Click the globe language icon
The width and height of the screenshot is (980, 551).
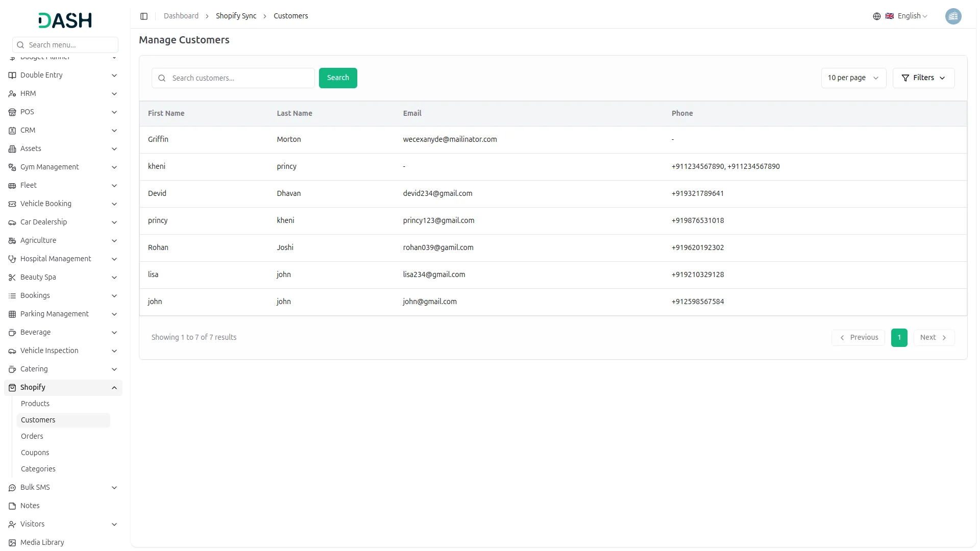click(x=876, y=16)
